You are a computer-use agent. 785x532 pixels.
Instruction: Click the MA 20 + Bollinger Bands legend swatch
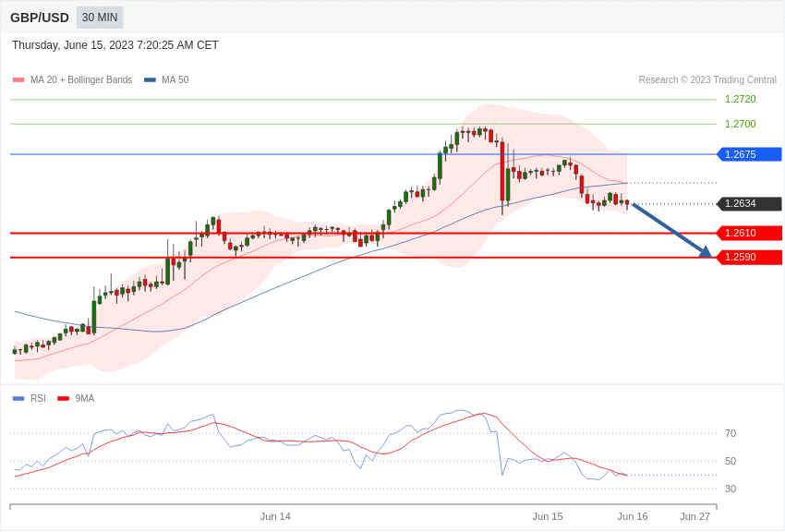18,80
